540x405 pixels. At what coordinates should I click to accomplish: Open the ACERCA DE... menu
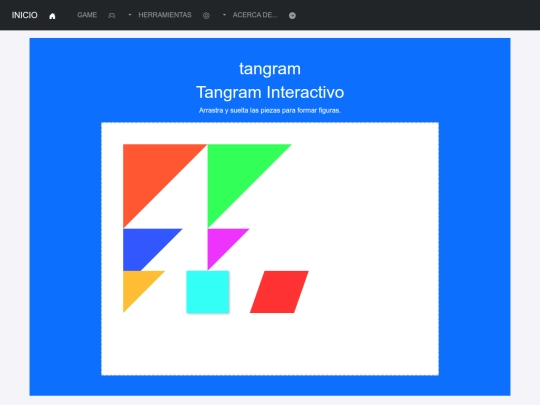pos(255,15)
